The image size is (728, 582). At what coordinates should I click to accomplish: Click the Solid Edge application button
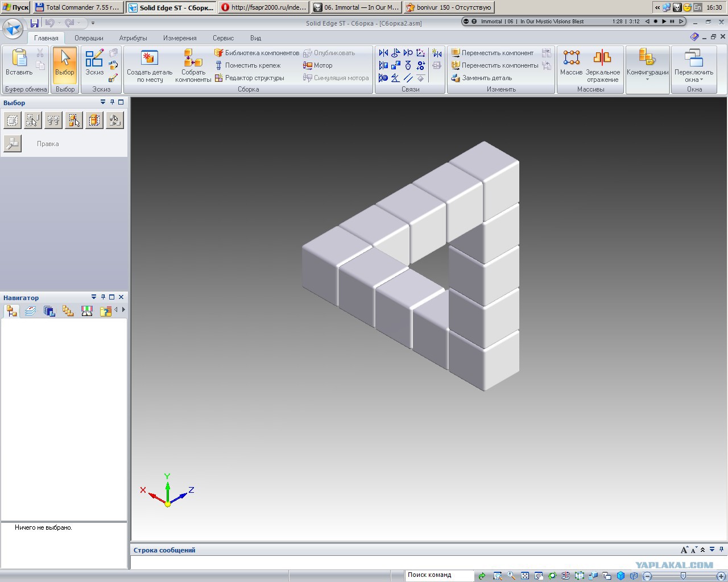point(13,28)
